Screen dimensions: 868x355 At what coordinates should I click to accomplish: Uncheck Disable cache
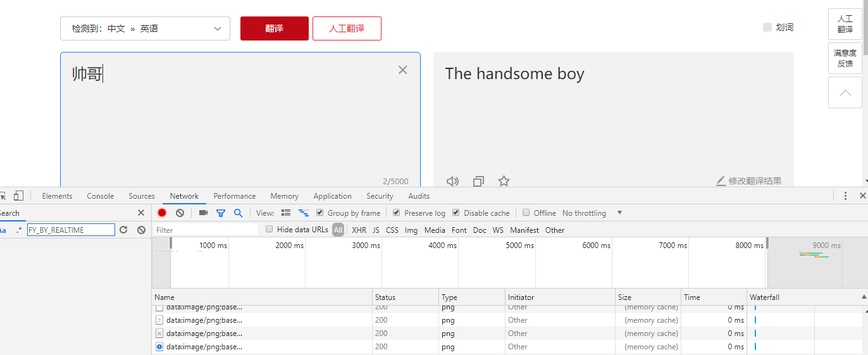point(456,213)
